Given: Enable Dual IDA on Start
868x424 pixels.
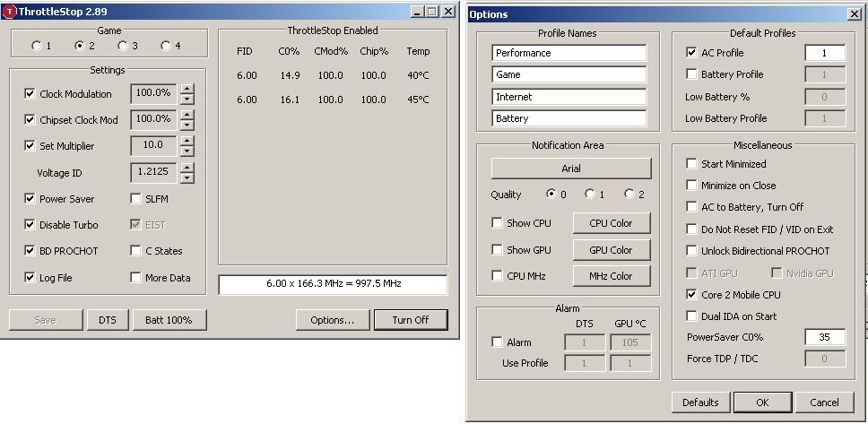Looking at the screenshot, I should [690, 316].
